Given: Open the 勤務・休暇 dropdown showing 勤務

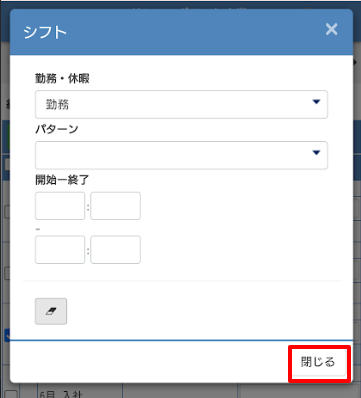Looking at the screenshot, I should click(x=181, y=104).
